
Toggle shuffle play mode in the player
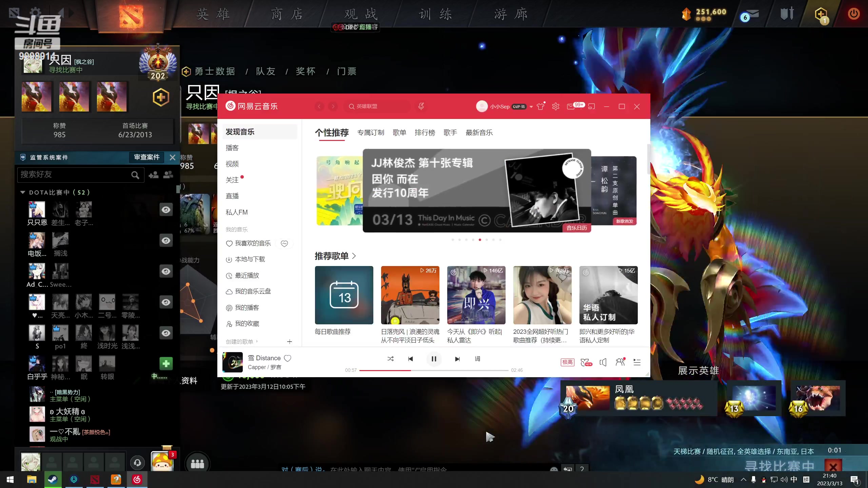tap(391, 359)
